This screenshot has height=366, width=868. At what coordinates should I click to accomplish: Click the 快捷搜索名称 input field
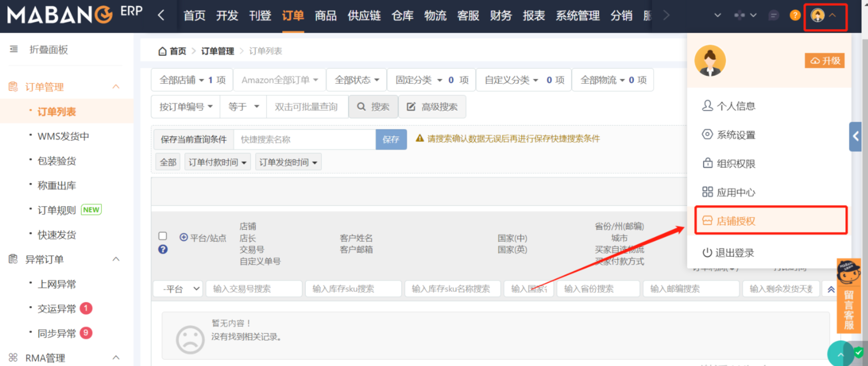pyautogui.click(x=304, y=139)
